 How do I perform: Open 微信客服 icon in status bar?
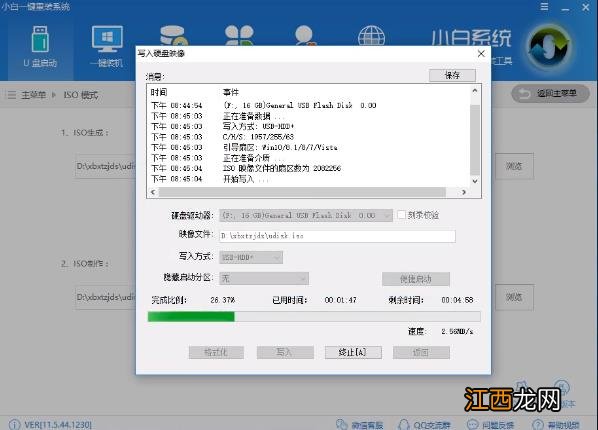pos(359,424)
